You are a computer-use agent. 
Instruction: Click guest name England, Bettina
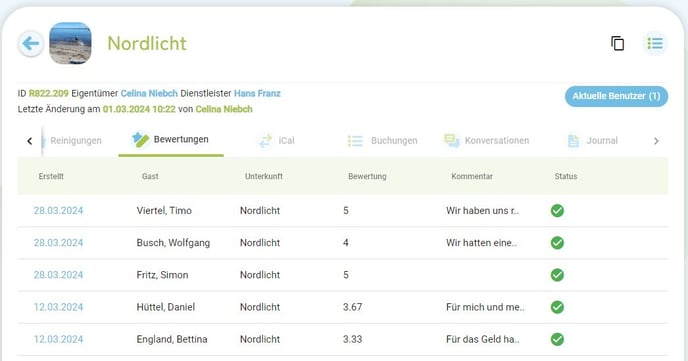coord(172,339)
